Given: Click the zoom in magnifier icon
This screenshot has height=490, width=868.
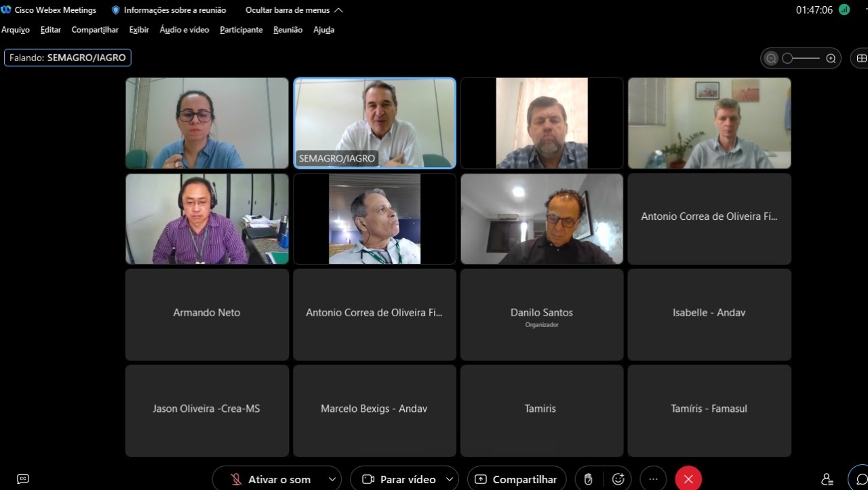Looking at the screenshot, I should pyautogui.click(x=831, y=58).
